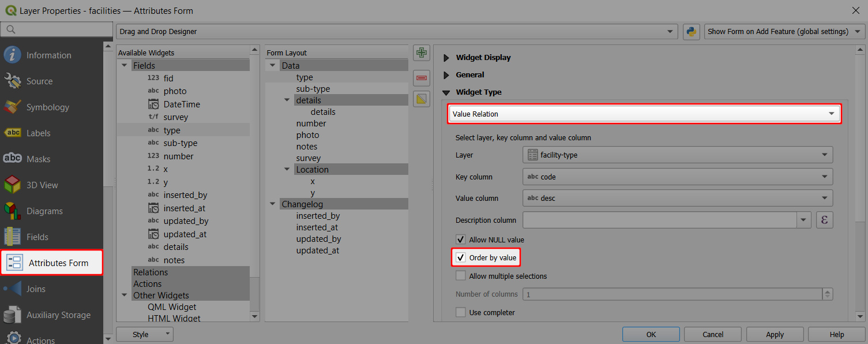Click the QGIS logo in title bar

[10, 10]
